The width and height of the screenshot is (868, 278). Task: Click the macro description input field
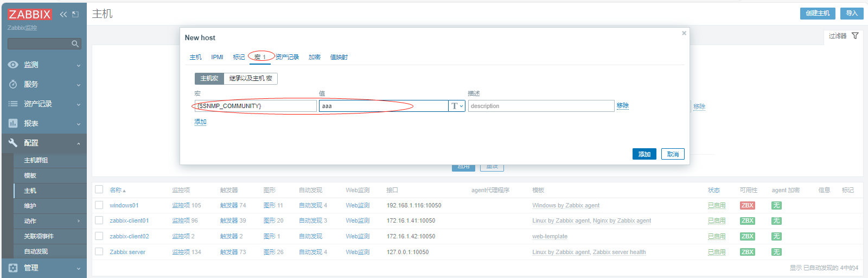point(540,106)
